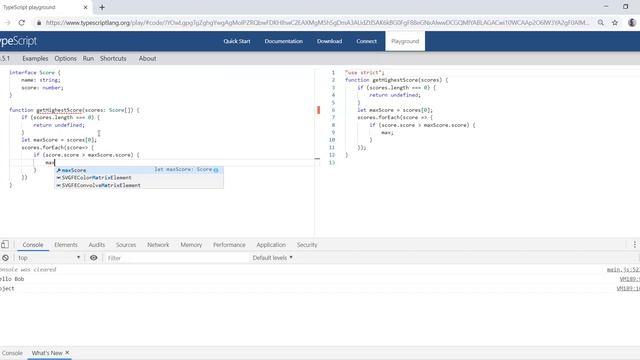Open the browser profile avatar
The height and width of the screenshot is (360, 640).
tap(632, 23)
